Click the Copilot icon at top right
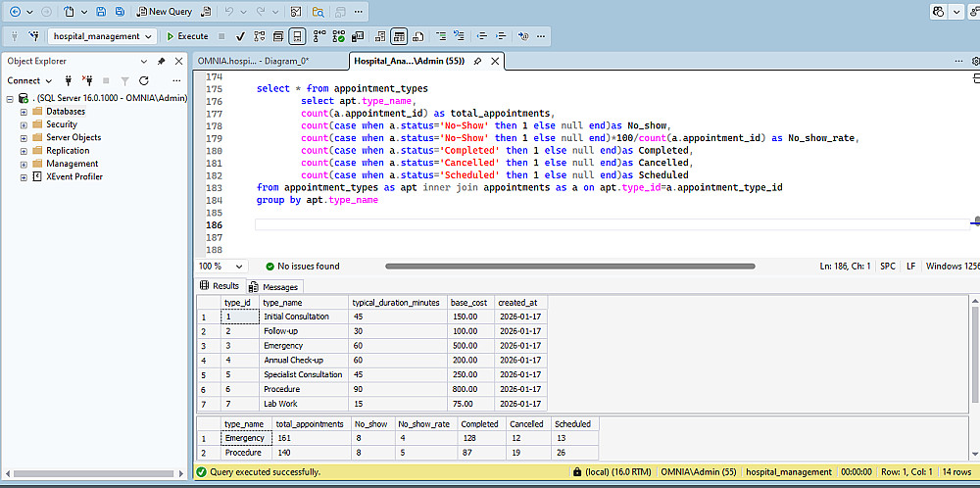Viewport: 980px width, 488px height. click(939, 11)
